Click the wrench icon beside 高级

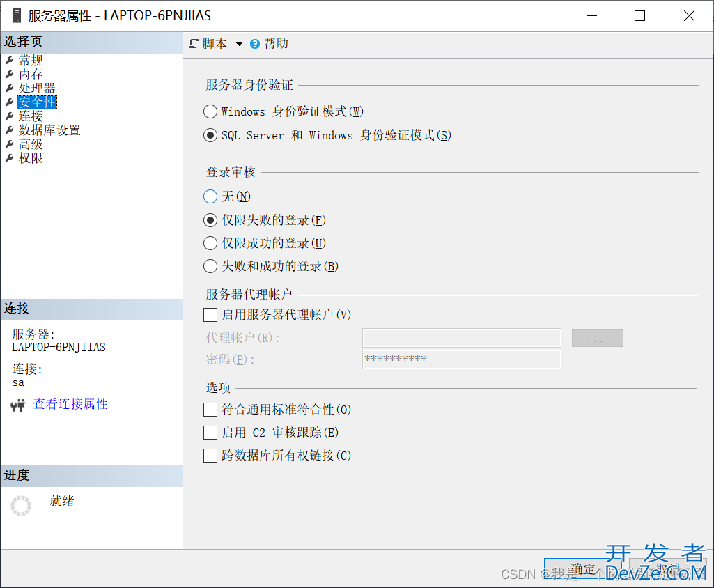tap(10, 144)
